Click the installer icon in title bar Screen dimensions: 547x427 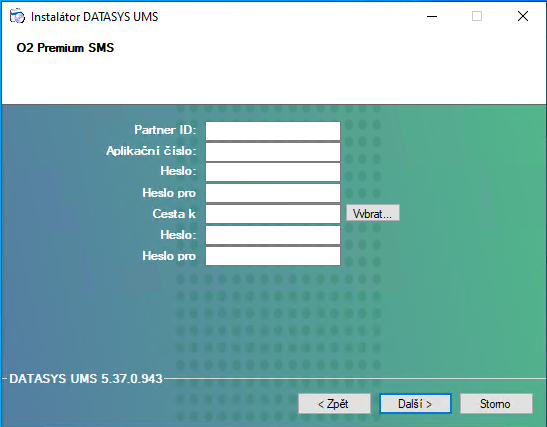point(17,16)
